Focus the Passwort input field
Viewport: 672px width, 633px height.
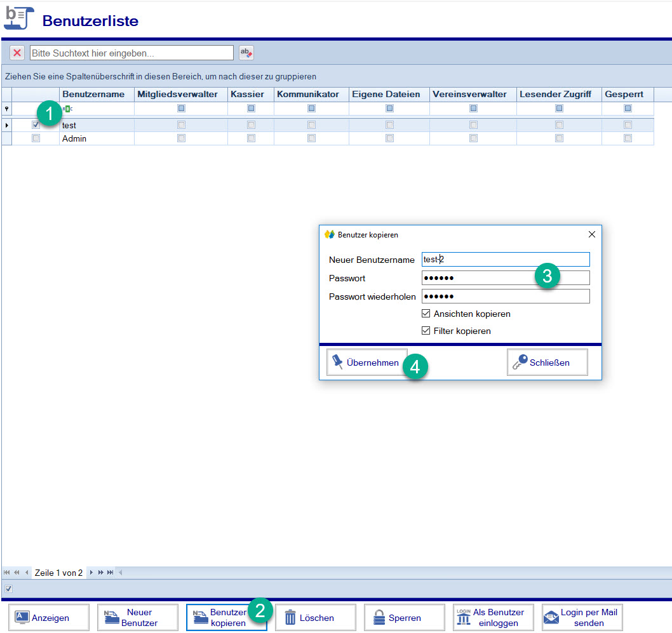[x=506, y=277]
